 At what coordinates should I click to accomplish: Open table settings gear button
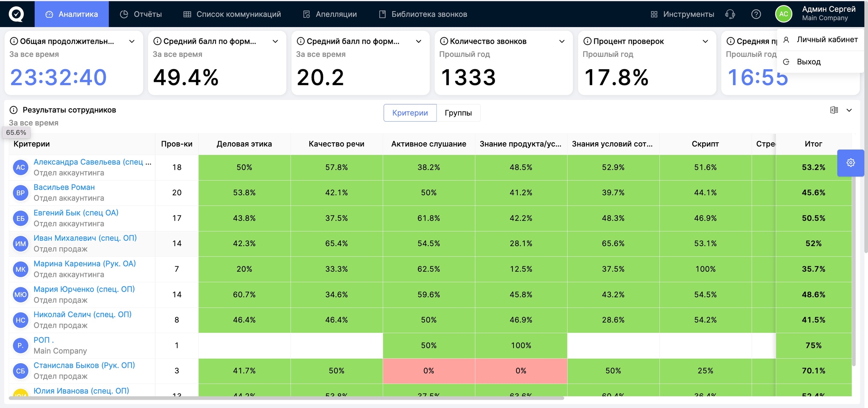[850, 163]
